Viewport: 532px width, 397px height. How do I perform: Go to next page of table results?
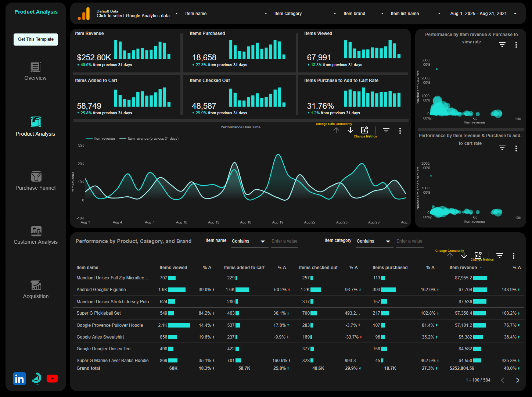click(518, 380)
